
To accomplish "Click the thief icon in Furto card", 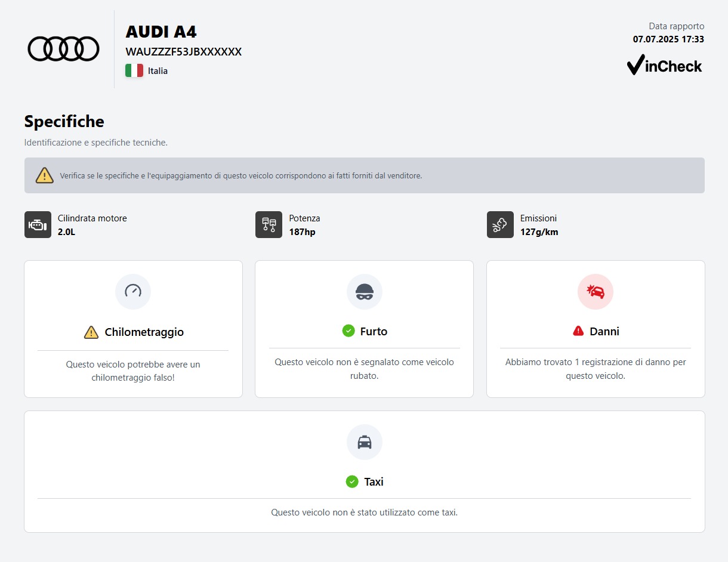I will point(364,292).
